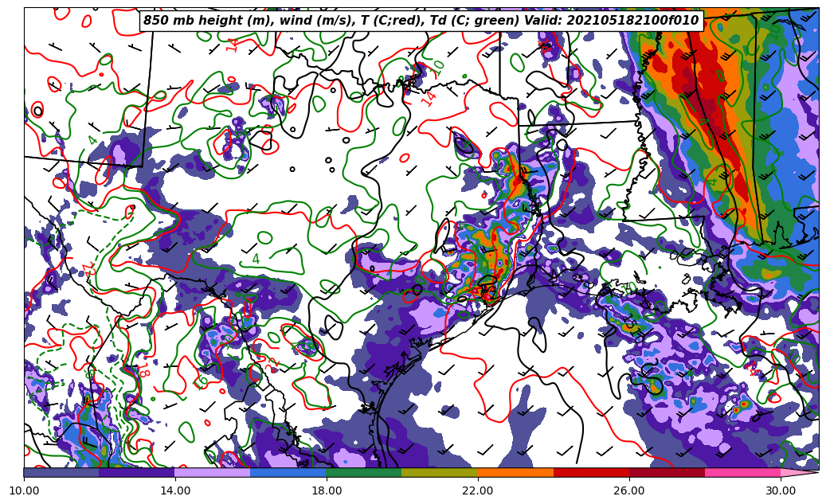Image resolution: width=826 pixels, height=504 pixels.
Task: Click the 10.00 colorbar tick label
Action: coord(24,490)
